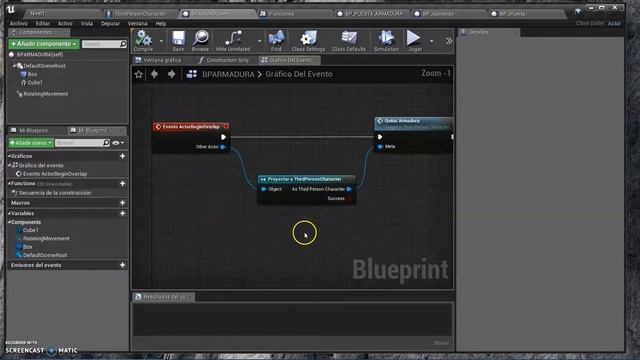The width and height of the screenshot is (640, 360).
Task: Save the blueprint using Save icon
Action: click(178, 40)
